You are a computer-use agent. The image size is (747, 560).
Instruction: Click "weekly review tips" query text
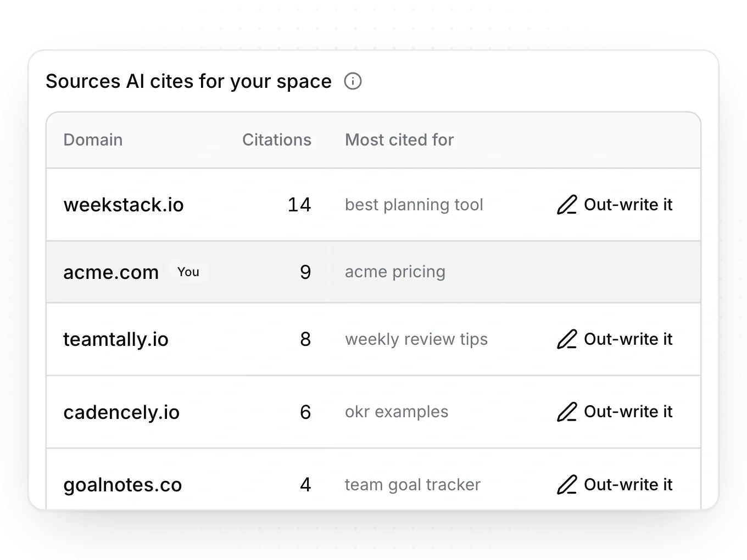416,339
